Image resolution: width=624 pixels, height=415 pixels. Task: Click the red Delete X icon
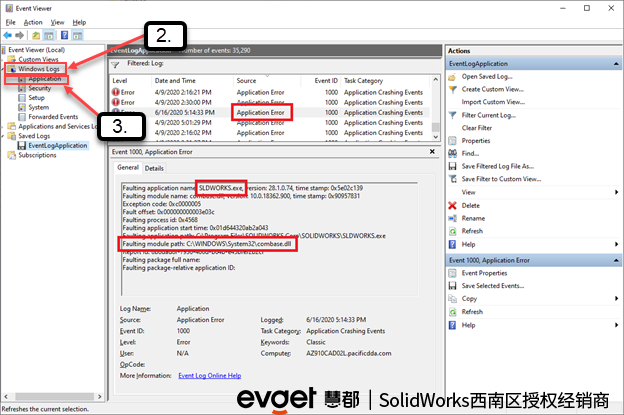click(452, 206)
